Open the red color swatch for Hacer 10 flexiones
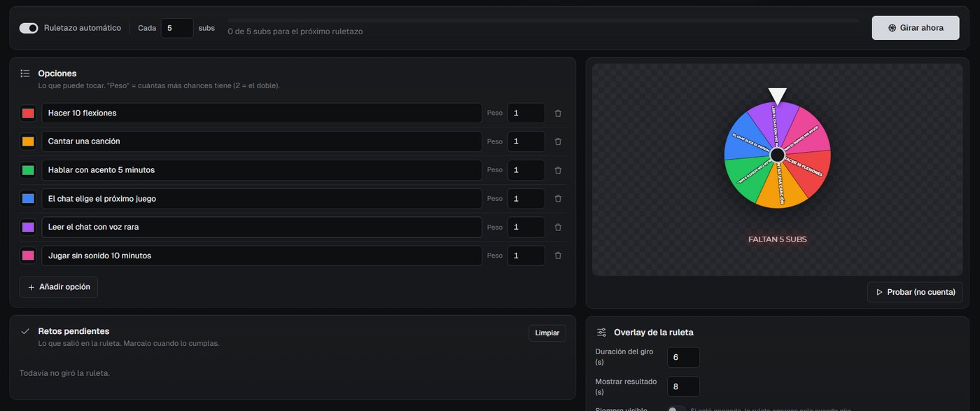Viewport: 980px width, 411px height. pos(28,113)
